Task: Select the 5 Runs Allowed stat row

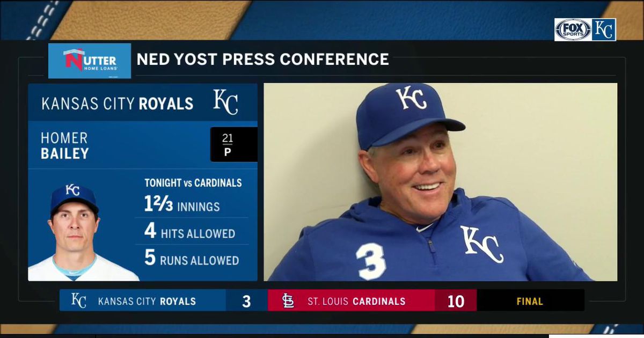Action: tap(192, 259)
